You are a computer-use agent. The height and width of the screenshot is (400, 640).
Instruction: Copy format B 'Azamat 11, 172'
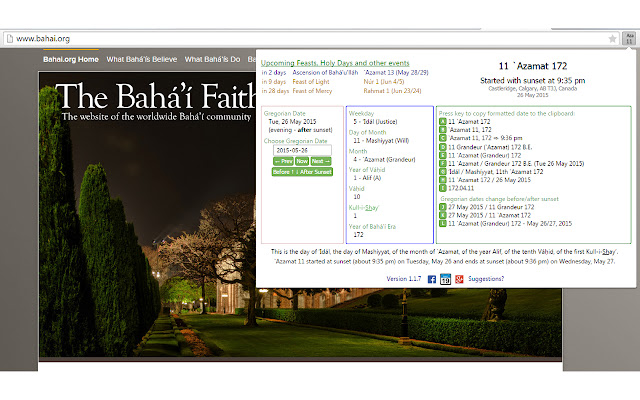pos(442,130)
